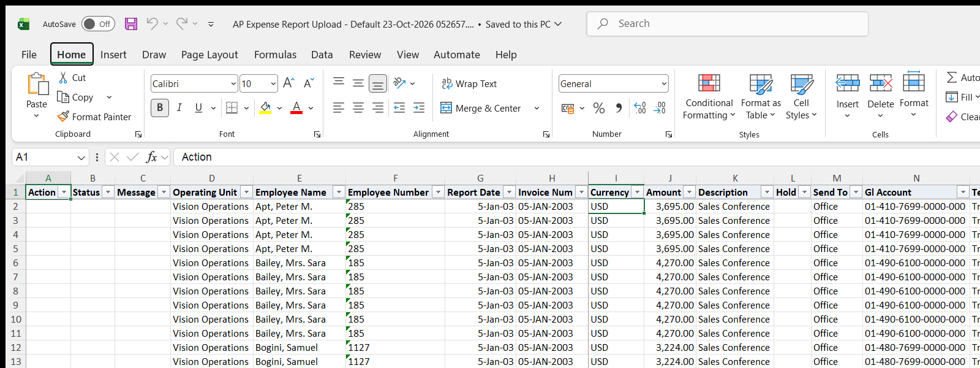
Task: Click the Orientation text angle icon
Action: click(x=400, y=83)
